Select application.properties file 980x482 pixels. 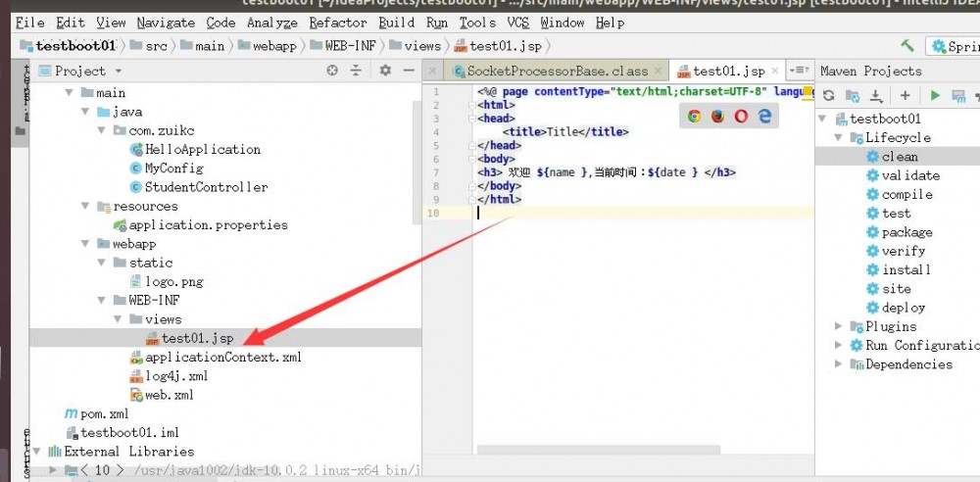208,225
